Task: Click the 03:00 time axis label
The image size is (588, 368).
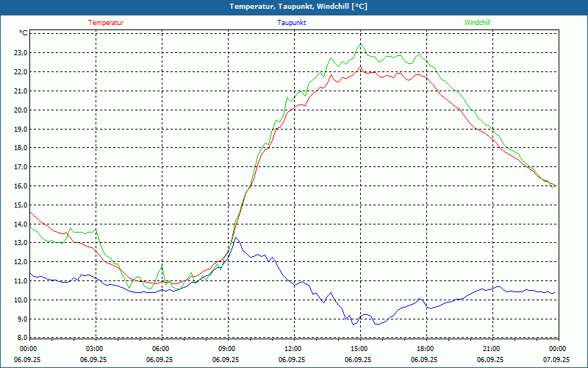Action: [95, 349]
